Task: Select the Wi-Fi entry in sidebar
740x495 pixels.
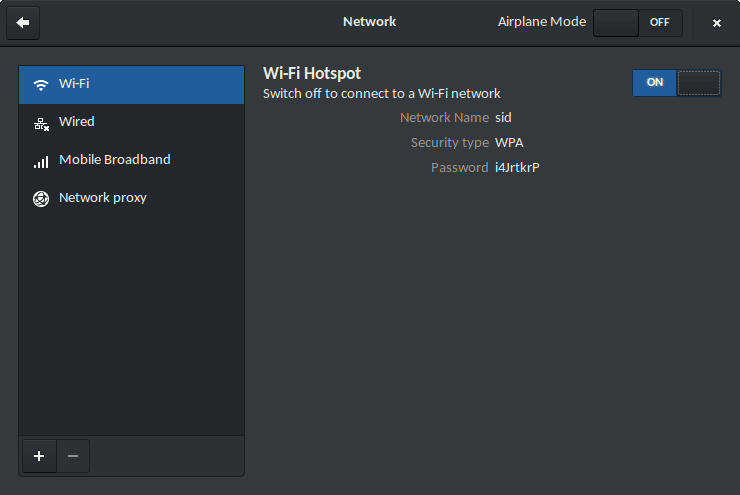Action: point(131,84)
